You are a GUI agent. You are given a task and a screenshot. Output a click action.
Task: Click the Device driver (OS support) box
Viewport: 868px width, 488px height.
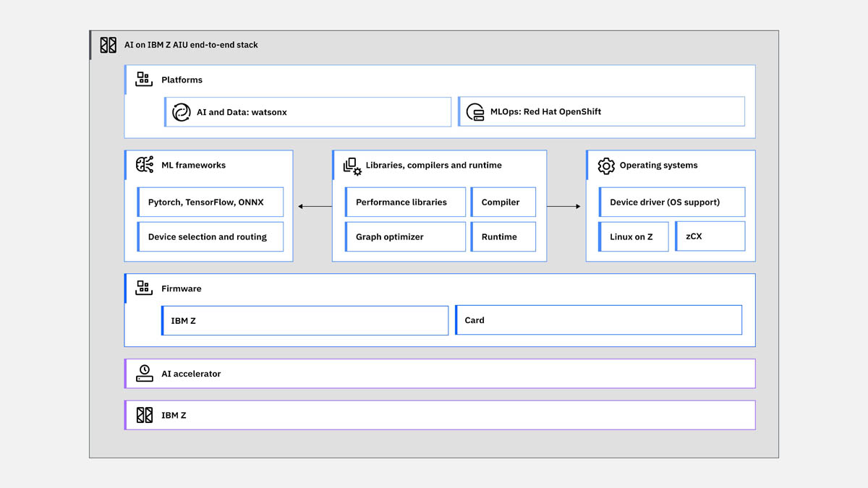pos(672,202)
